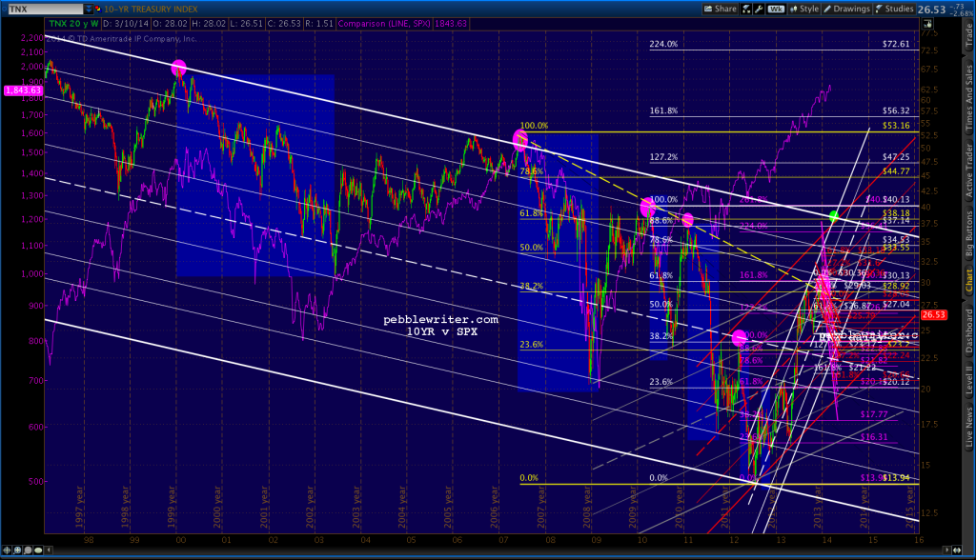
Task: Click the TNX symbol input field
Action: click(45, 9)
